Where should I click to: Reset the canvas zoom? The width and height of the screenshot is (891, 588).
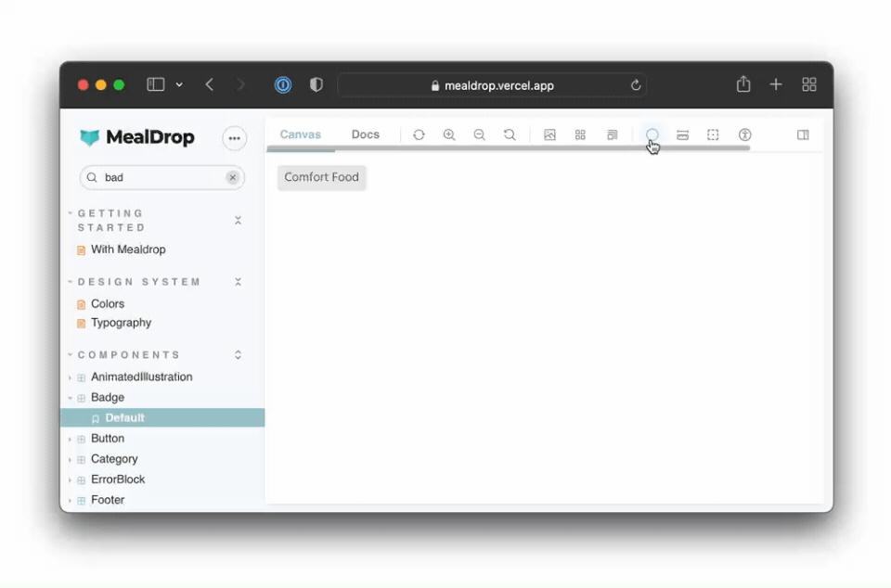[510, 134]
